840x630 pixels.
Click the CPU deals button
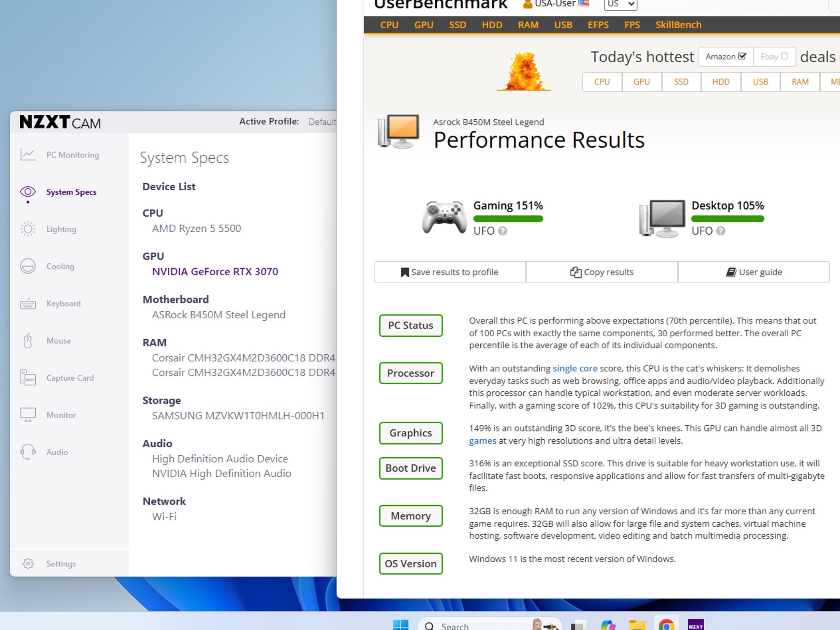(x=602, y=82)
